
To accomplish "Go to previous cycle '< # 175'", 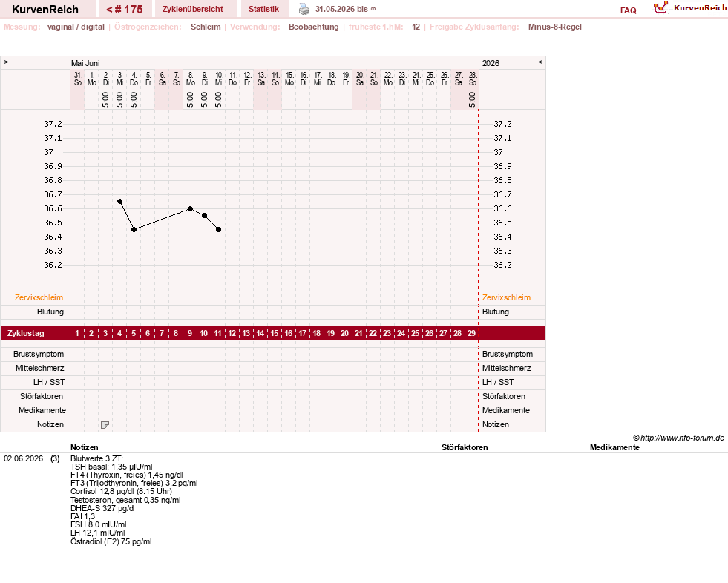I will [x=125, y=10].
